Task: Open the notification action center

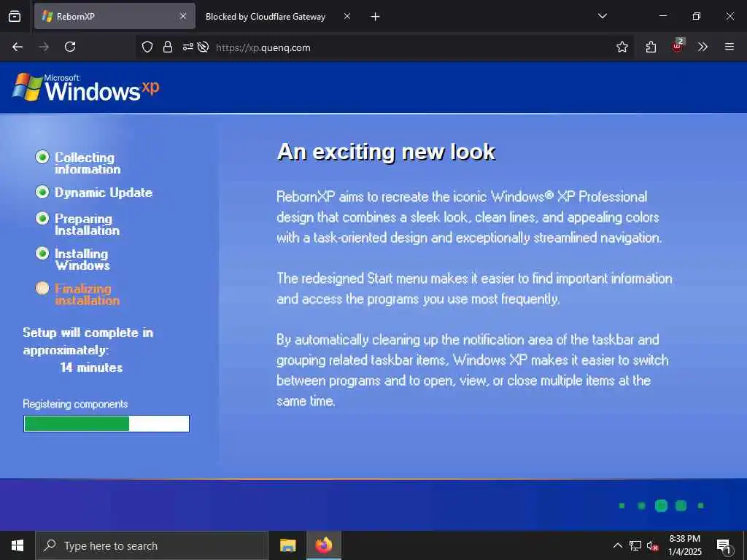Action: coord(724,546)
